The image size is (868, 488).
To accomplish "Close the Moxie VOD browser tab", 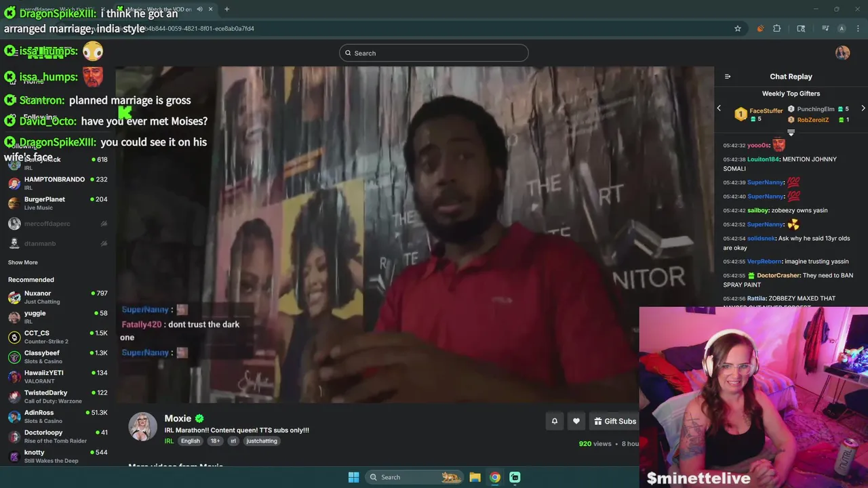I will pos(211,9).
